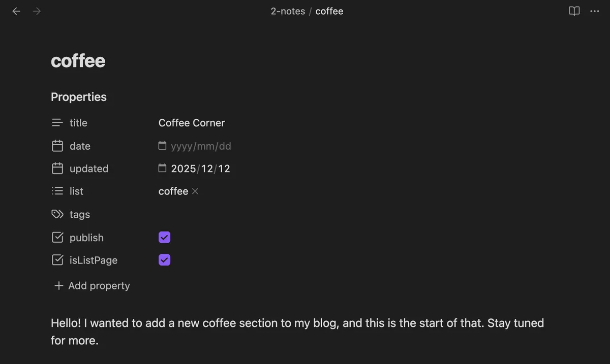Viewport: 610px width, 364px height.
Task: Edit the Coffee Corner title value
Action: (x=192, y=123)
